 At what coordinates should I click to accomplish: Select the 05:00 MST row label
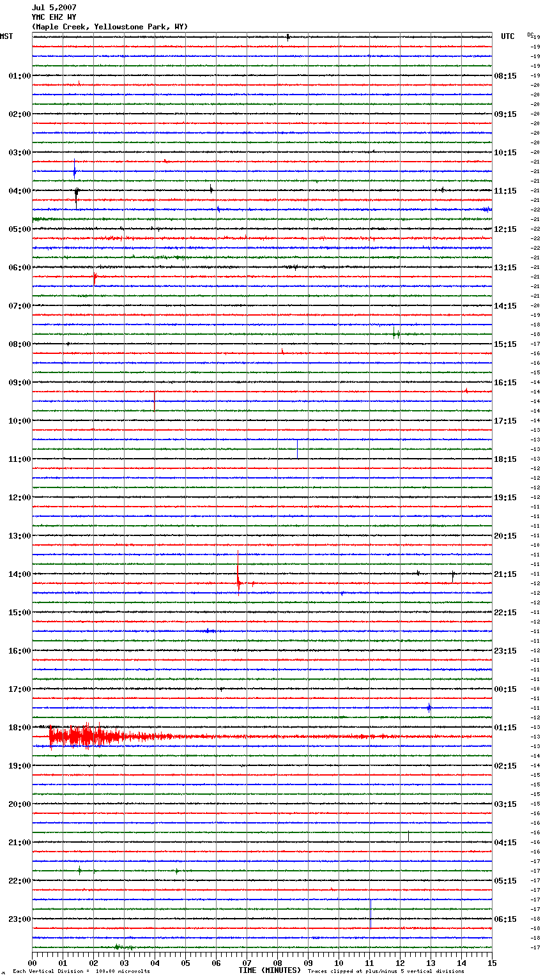pos(19,229)
